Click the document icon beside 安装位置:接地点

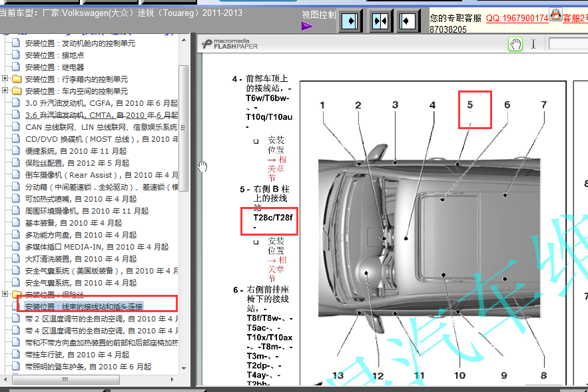(x=16, y=55)
